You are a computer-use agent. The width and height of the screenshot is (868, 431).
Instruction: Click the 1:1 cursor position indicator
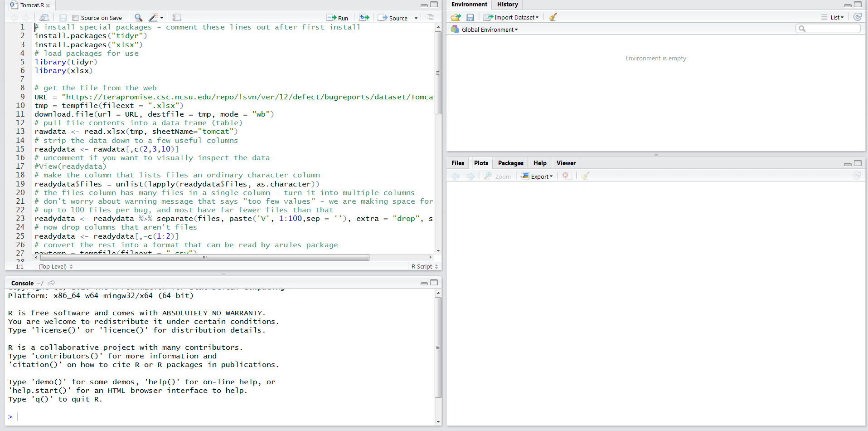click(19, 266)
